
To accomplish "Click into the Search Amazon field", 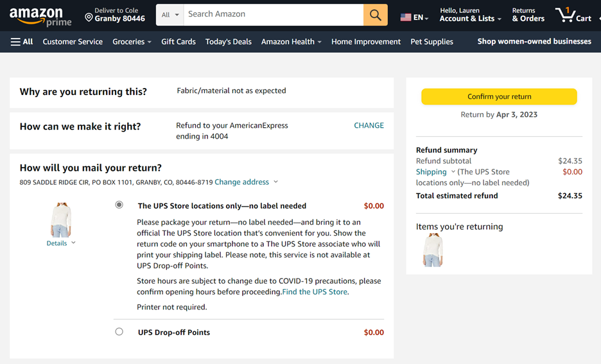I will click(x=274, y=15).
